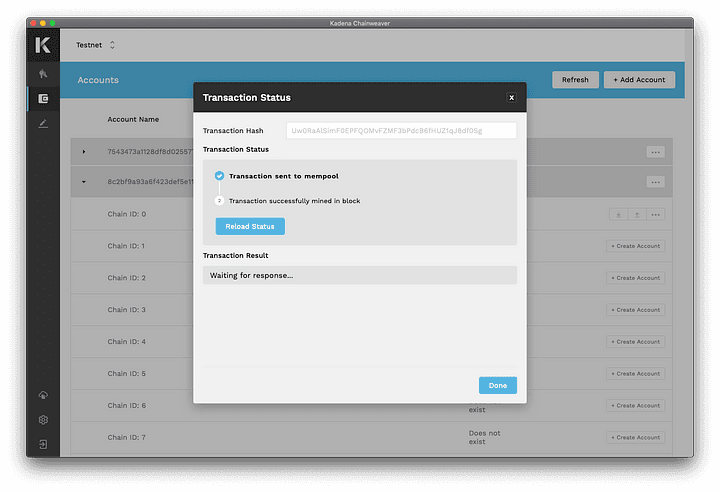
Task: Click the receive arrow on Chain ID 0
Action: point(619,215)
